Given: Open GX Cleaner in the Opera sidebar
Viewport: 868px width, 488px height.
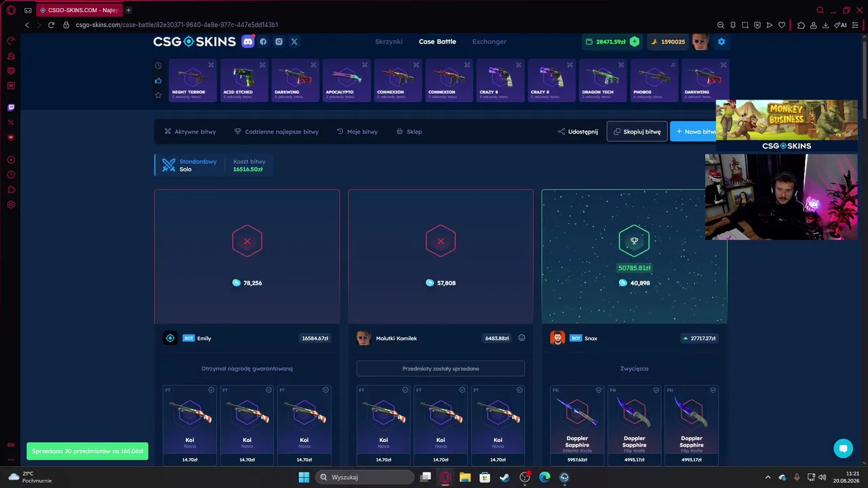Looking at the screenshot, I should pos(11,56).
